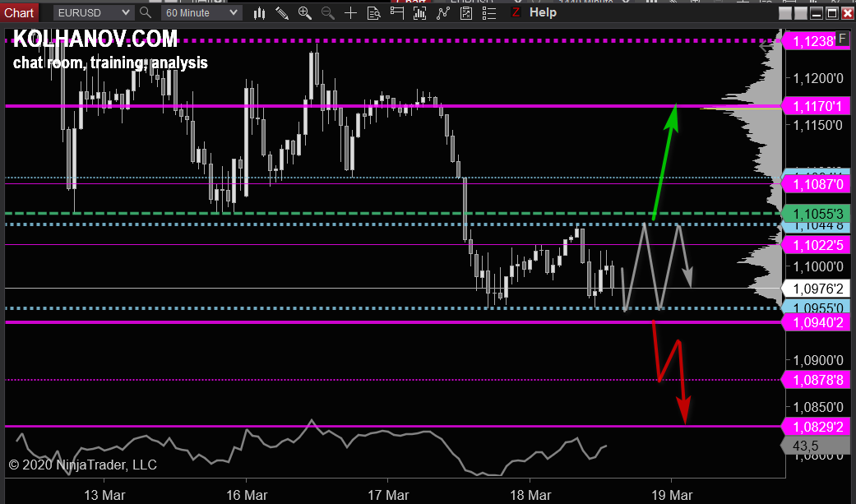Image resolution: width=856 pixels, height=504 pixels.
Task: Click the red Z toolbar icon
Action: pyautogui.click(x=516, y=12)
